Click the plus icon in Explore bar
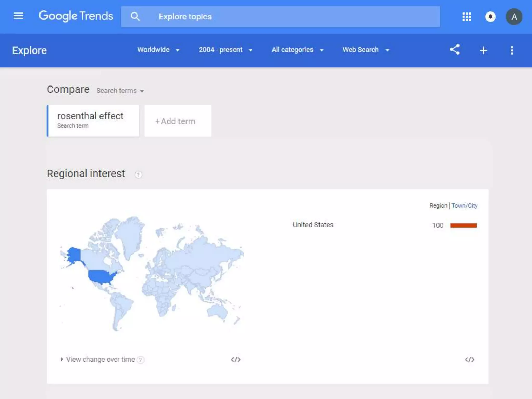The width and height of the screenshot is (532, 399). (x=483, y=50)
